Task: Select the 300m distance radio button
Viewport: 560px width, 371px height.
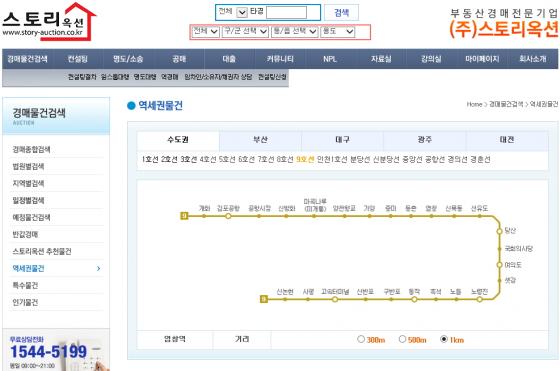Action: pos(361,339)
